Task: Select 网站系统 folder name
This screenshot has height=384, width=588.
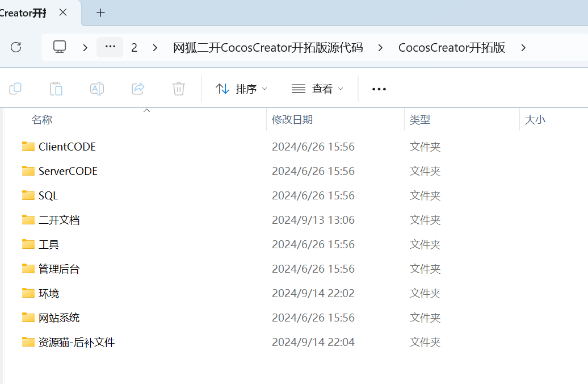Action: click(x=59, y=318)
